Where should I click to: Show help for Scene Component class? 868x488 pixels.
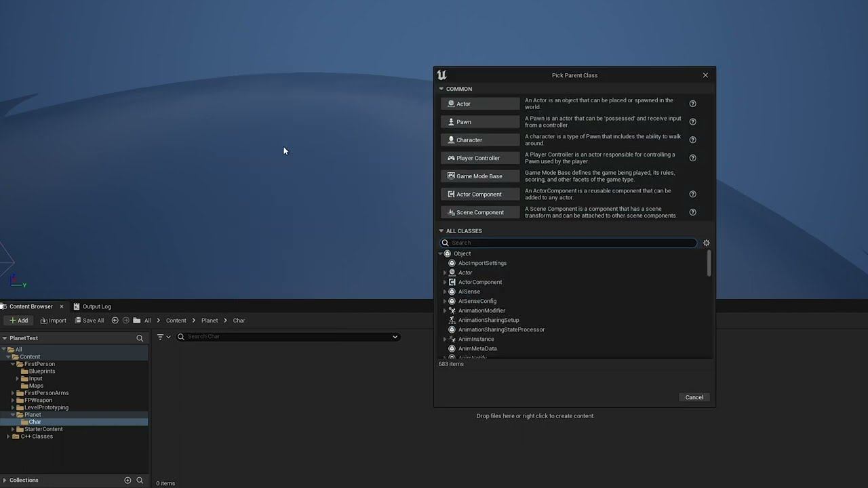(x=693, y=212)
